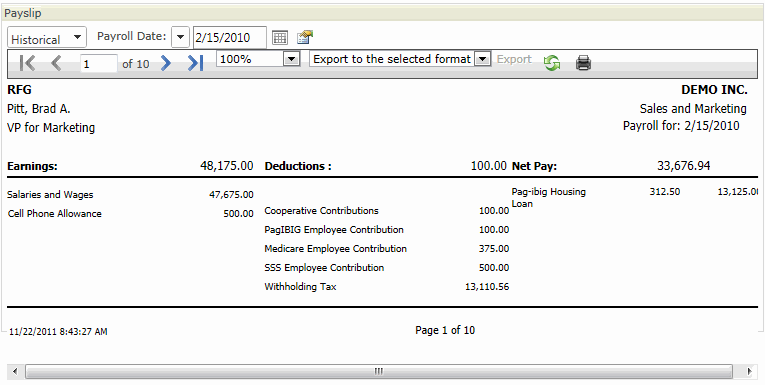Click the scrollbar right arrow

coord(749,371)
